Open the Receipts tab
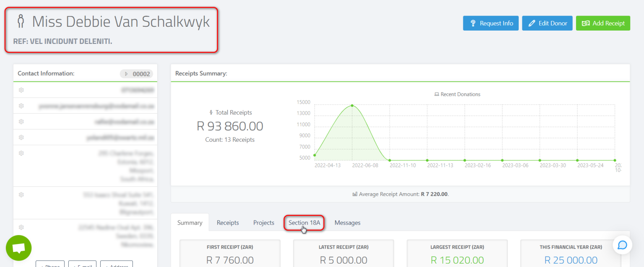644x267 pixels. click(228, 223)
